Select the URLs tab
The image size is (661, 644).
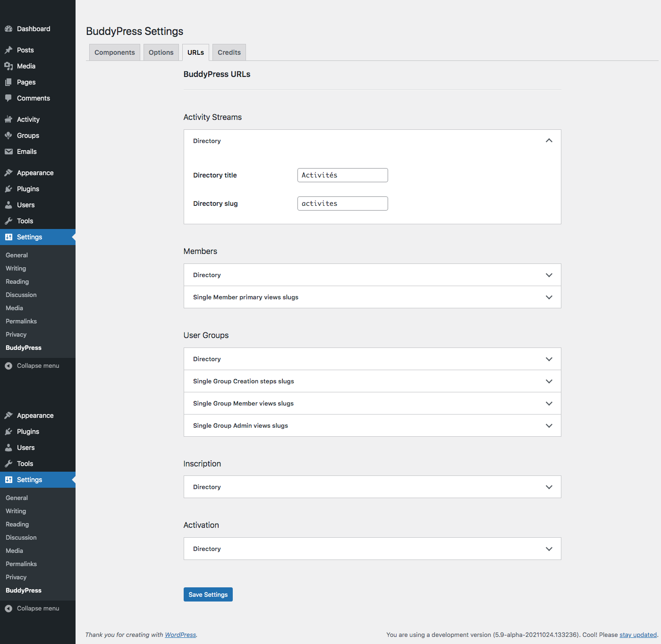click(x=195, y=52)
